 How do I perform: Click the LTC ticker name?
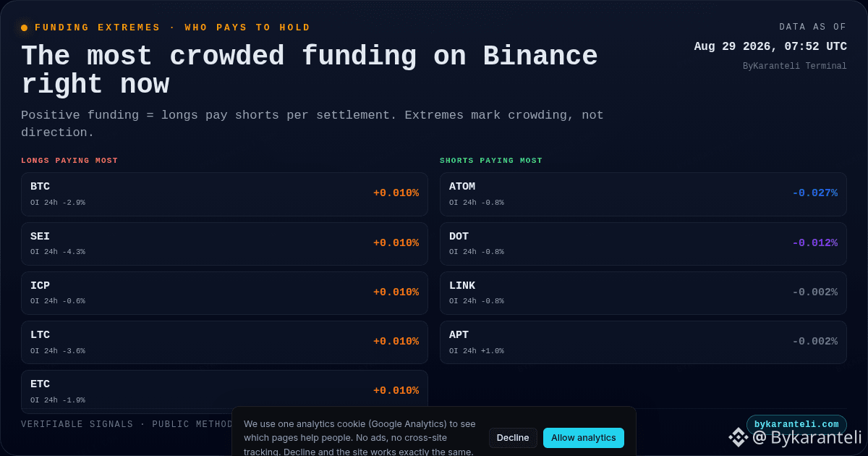coord(40,335)
